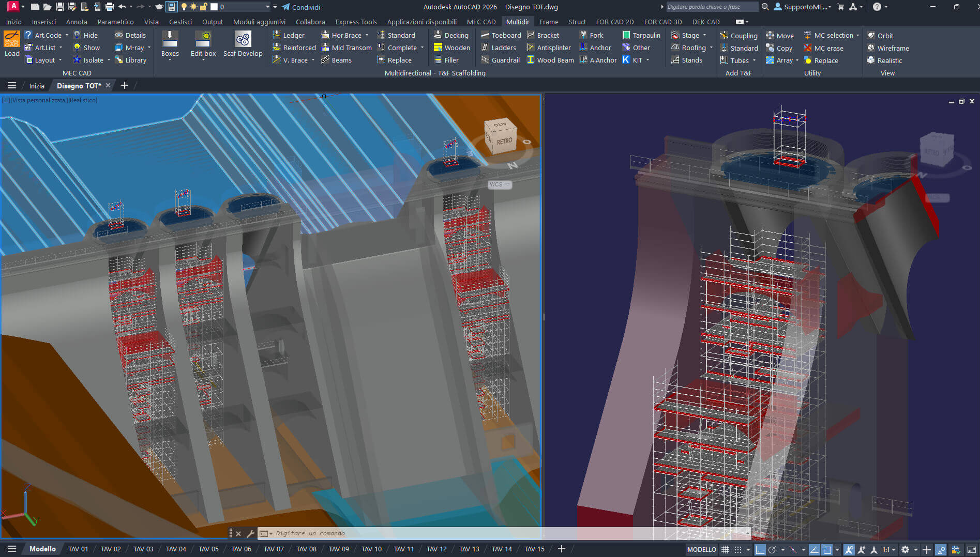
Task: Expand the Art.Code dropdown
Action: (67, 35)
